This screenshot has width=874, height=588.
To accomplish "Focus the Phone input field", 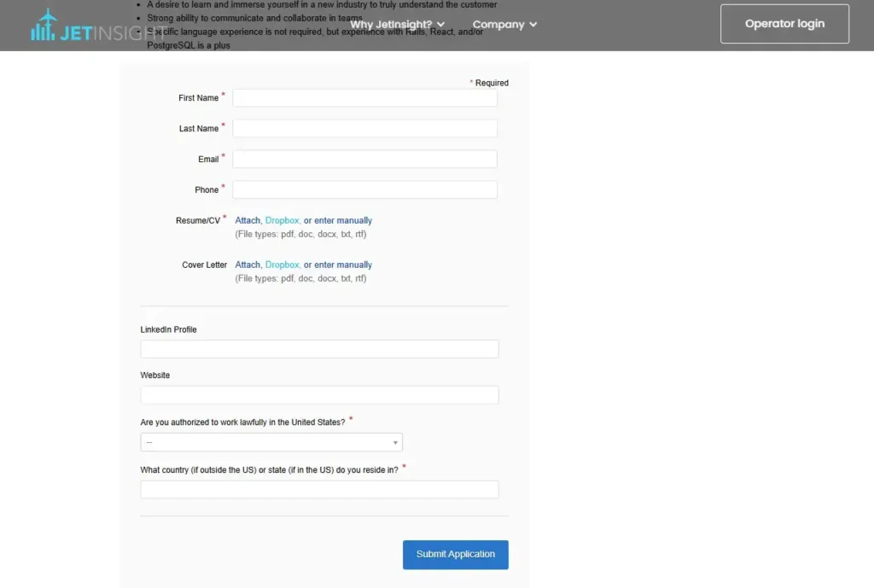I will pyautogui.click(x=364, y=189).
